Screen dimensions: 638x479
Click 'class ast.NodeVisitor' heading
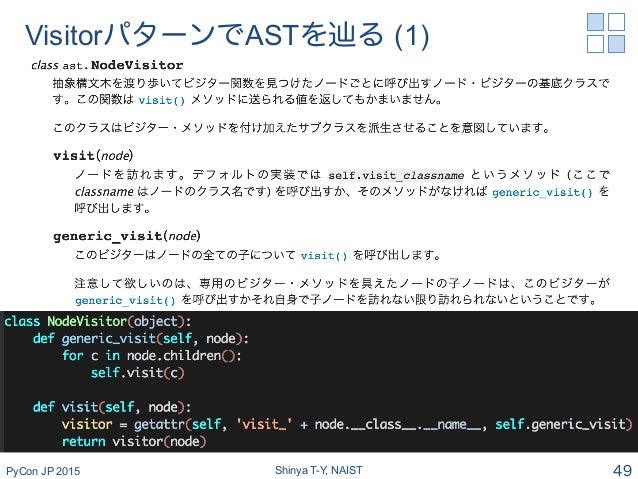point(107,65)
